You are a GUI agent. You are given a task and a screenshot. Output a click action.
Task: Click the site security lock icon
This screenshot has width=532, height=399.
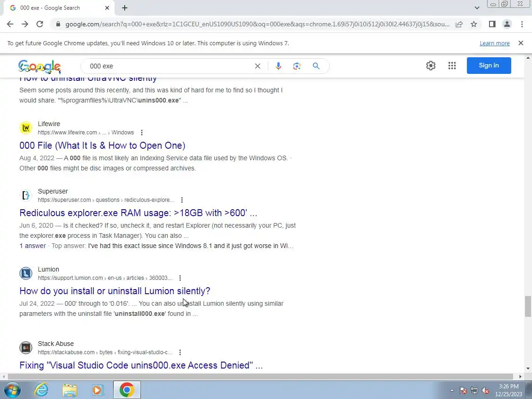(x=58, y=24)
